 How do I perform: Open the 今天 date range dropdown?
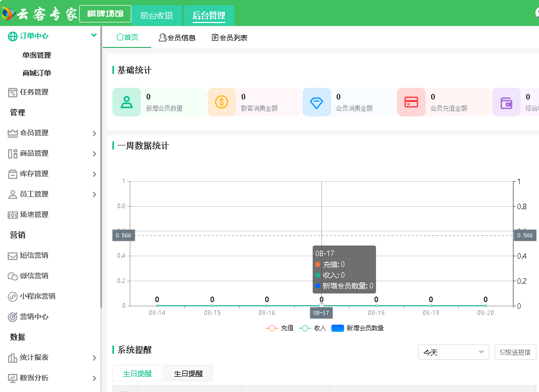453,352
